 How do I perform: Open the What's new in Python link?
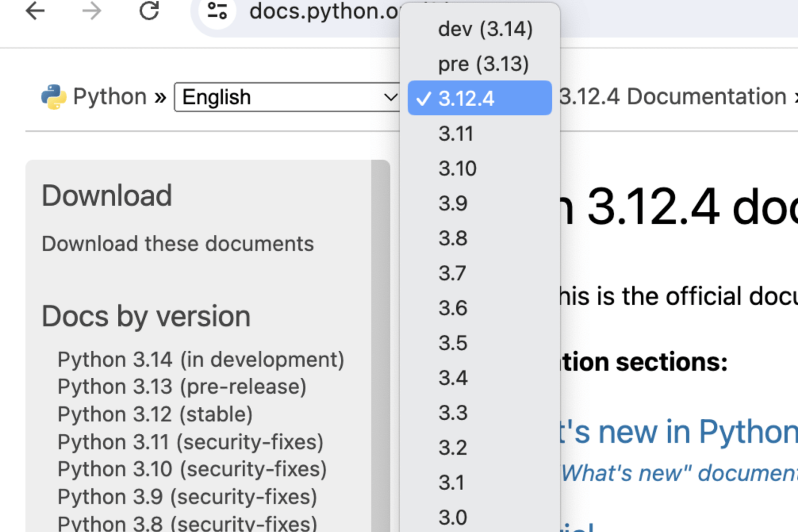pos(675,431)
